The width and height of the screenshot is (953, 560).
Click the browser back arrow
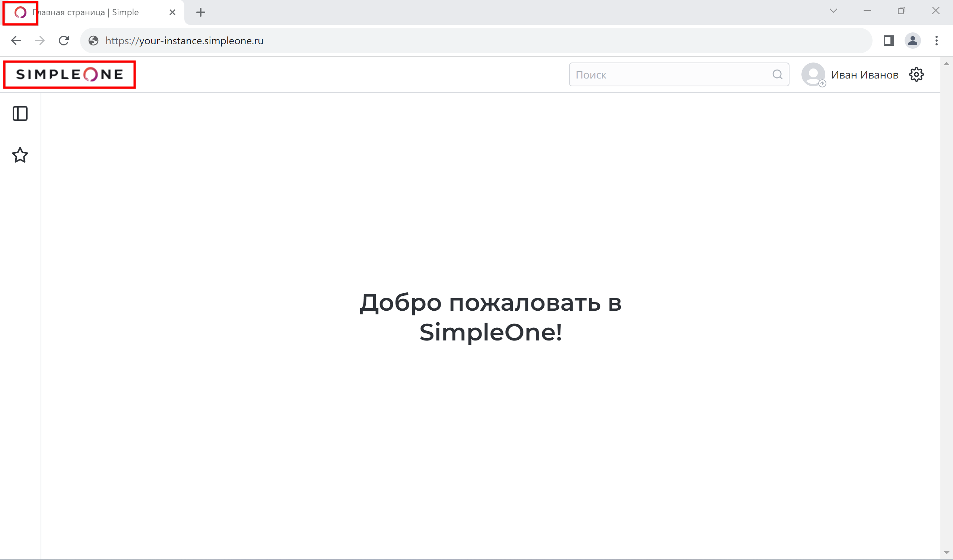point(16,41)
